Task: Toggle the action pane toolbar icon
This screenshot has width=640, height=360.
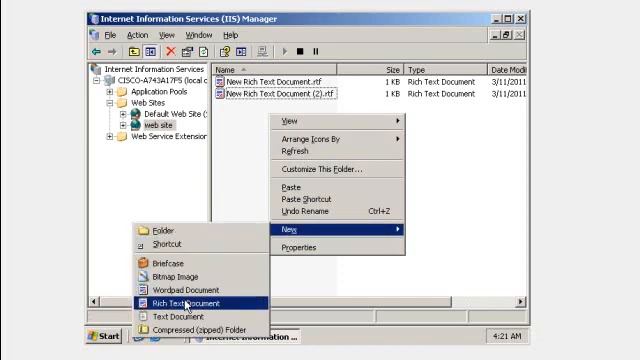Action: pos(241,52)
